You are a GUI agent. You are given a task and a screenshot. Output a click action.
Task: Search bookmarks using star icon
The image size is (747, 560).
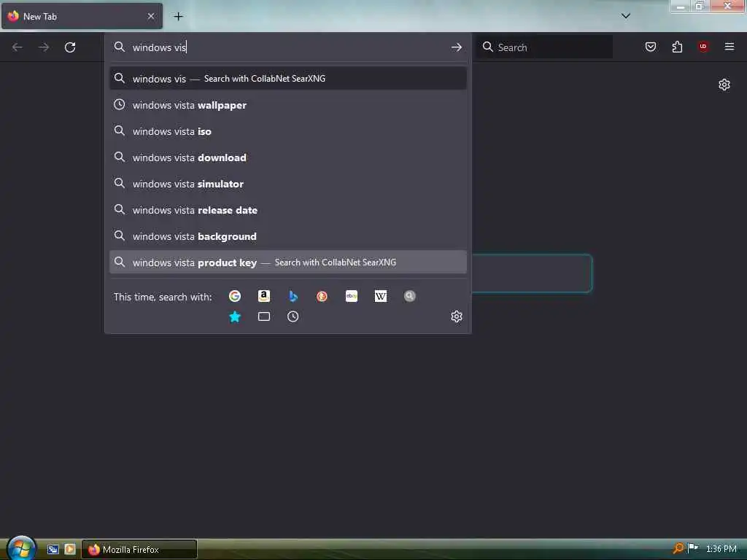[234, 316]
